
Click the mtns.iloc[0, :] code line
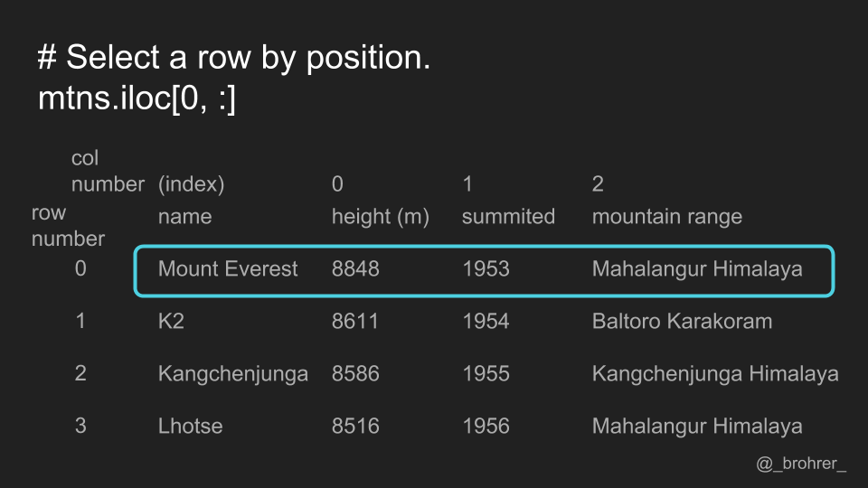pos(137,99)
